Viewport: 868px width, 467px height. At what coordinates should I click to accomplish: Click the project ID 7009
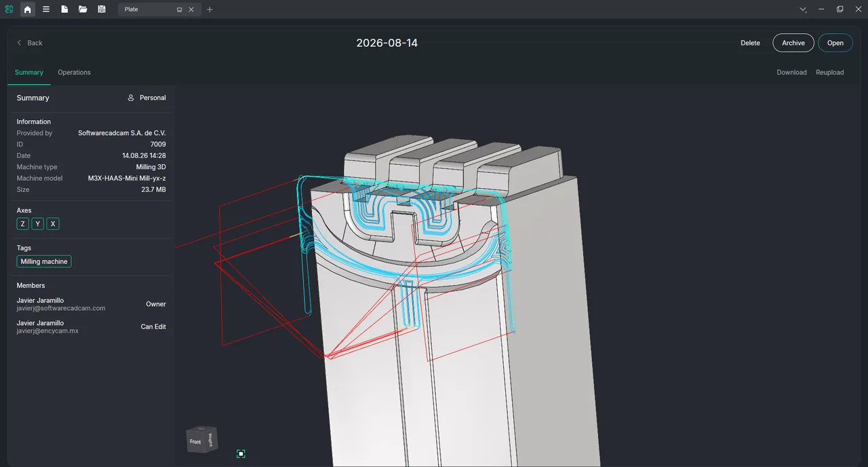coord(158,145)
